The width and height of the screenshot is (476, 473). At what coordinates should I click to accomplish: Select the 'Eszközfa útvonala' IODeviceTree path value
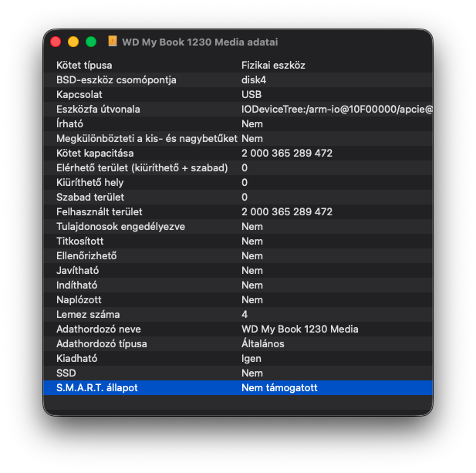[336, 109]
